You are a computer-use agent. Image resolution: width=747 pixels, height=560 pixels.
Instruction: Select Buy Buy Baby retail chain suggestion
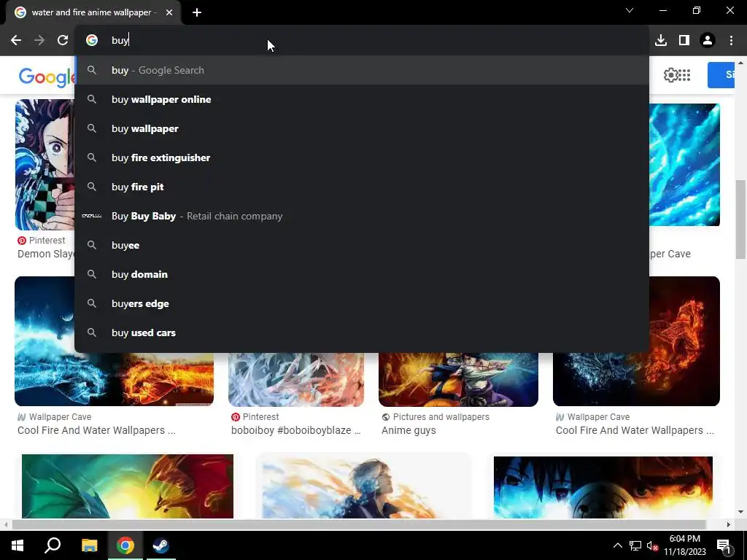[362, 216]
